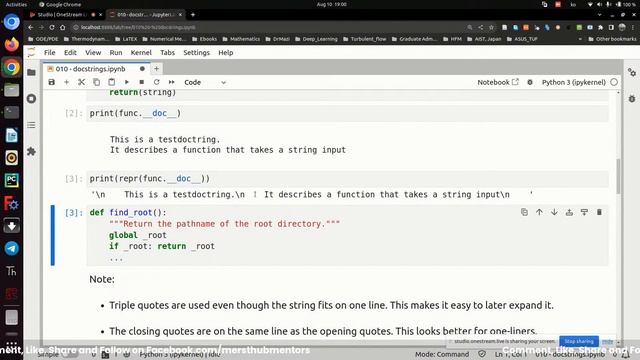640x360 pixels.
Task: Move the find_root cell up
Action: click(x=539, y=212)
